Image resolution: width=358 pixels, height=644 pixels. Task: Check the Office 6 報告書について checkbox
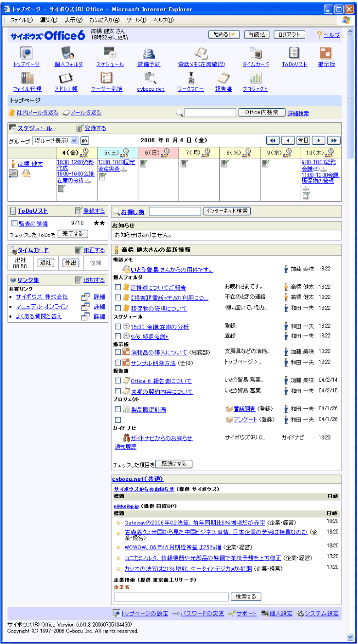tap(118, 380)
